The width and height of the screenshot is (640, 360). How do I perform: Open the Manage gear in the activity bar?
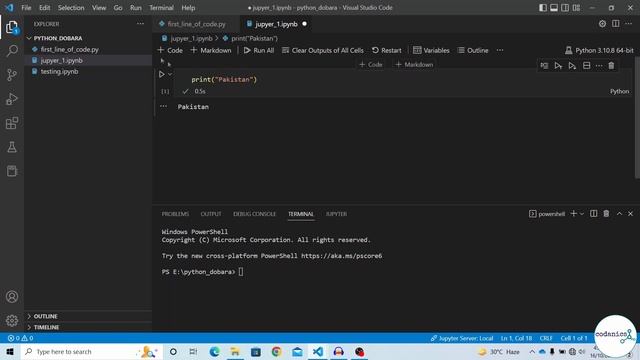point(12,321)
